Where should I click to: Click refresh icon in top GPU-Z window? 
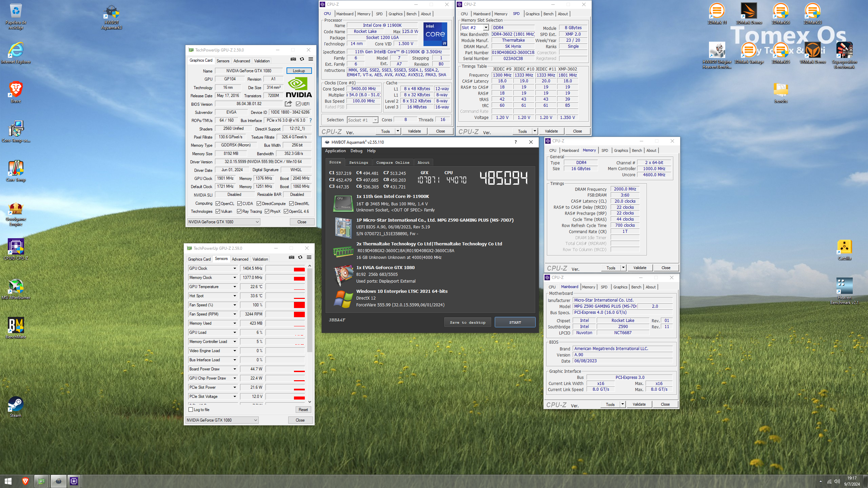click(x=302, y=59)
